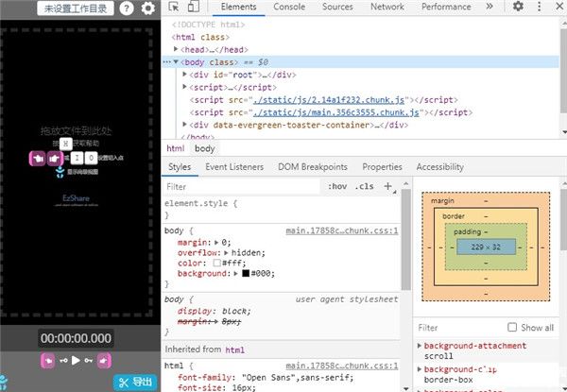Expand the background-attachment computed property
567x392 pixels.
pyautogui.click(x=420, y=346)
